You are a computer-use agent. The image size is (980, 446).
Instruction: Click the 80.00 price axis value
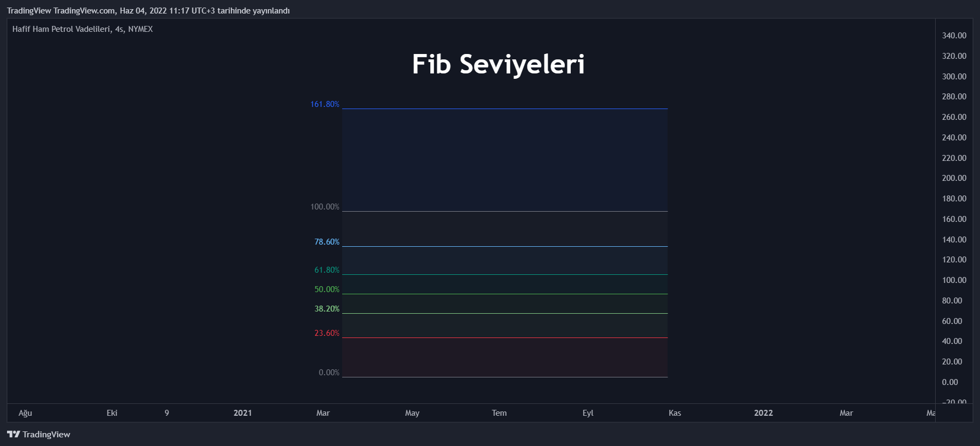pyautogui.click(x=952, y=301)
